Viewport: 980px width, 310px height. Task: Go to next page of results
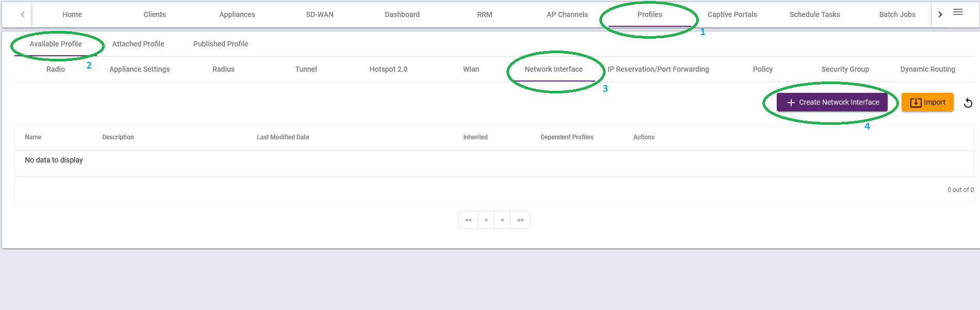[502, 220]
